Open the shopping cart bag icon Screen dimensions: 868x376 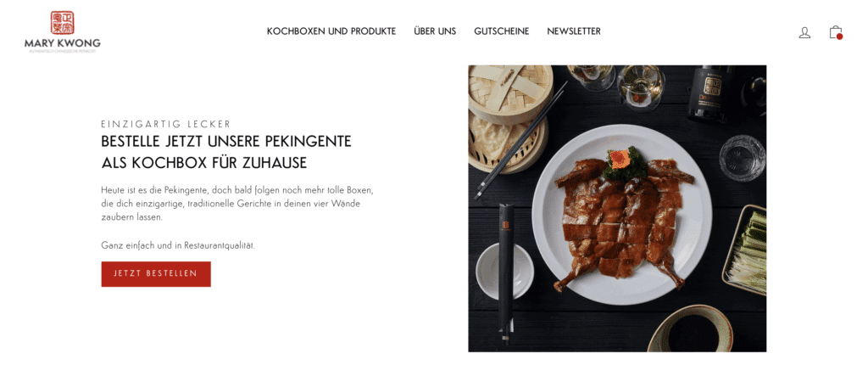point(835,32)
